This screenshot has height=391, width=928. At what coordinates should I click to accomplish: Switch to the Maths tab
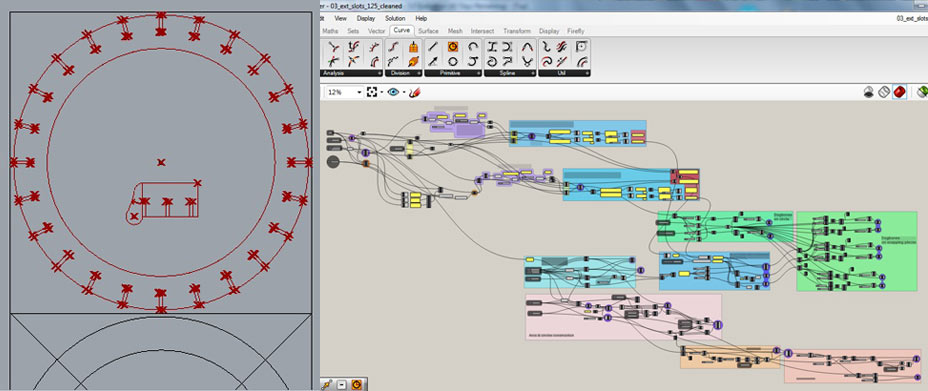(331, 31)
